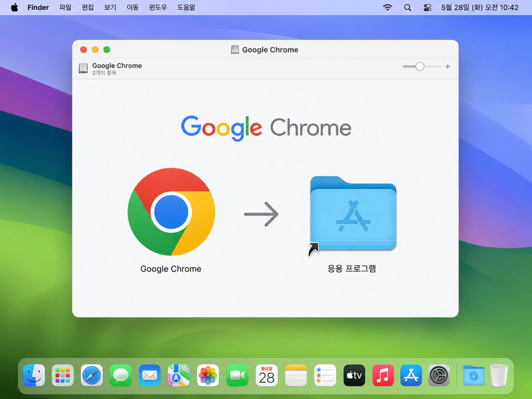
Task: Open Calendar from the Dock
Action: pyautogui.click(x=266, y=376)
